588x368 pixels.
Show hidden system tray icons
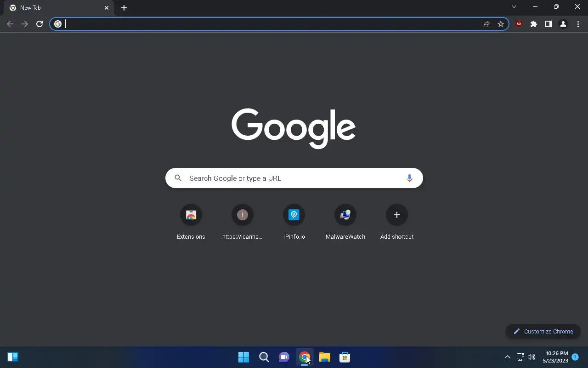(508, 357)
